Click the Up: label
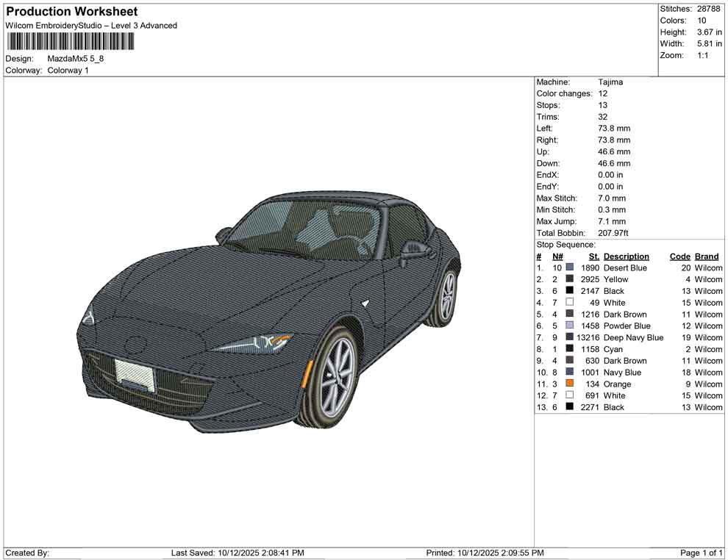The width and height of the screenshot is (728, 560). [x=543, y=151]
